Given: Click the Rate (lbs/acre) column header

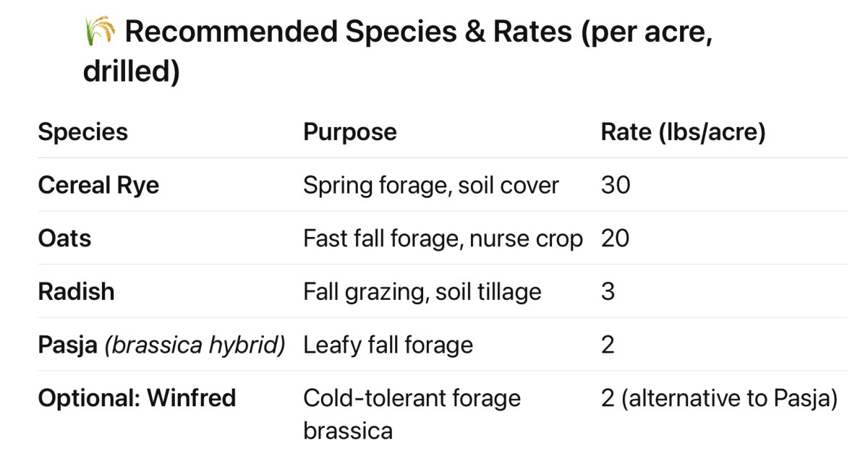Looking at the screenshot, I should (683, 132).
